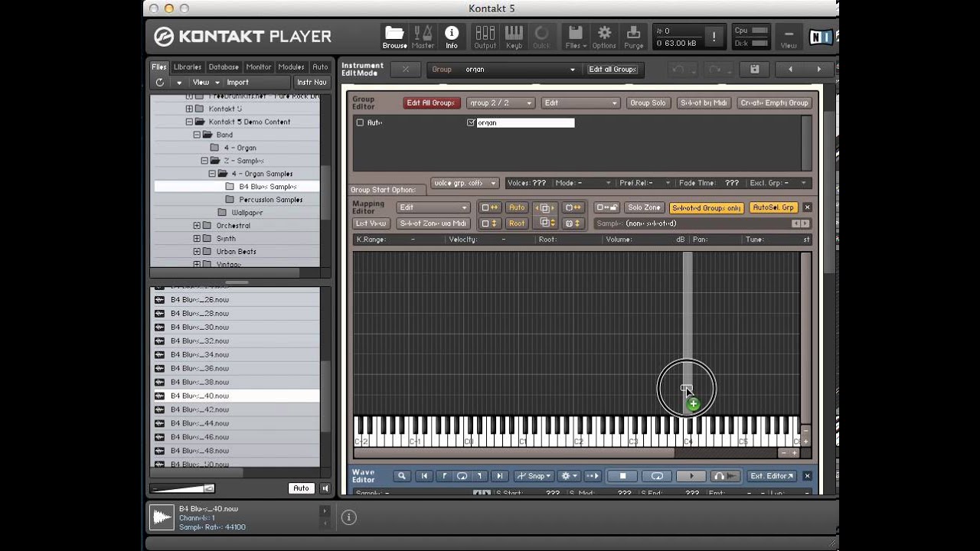The height and width of the screenshot is (551, 980).
Task: Open the Master editor metronome icon
Action: 423,36
